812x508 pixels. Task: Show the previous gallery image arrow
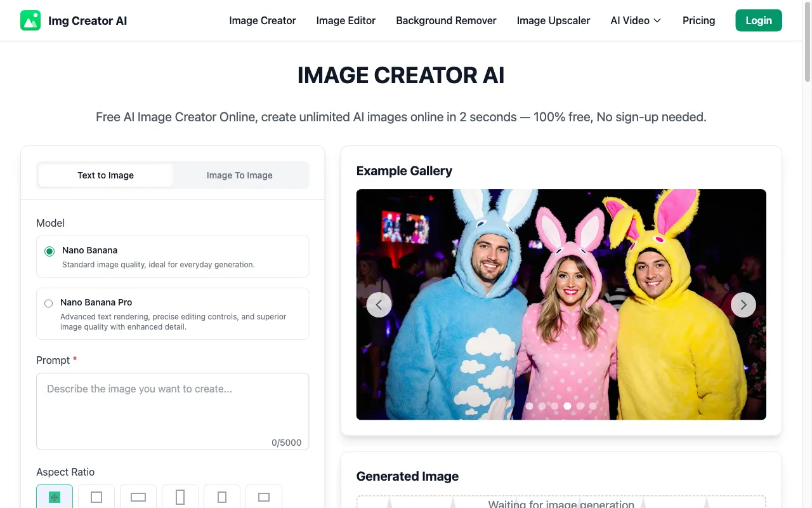click(379, 305)
